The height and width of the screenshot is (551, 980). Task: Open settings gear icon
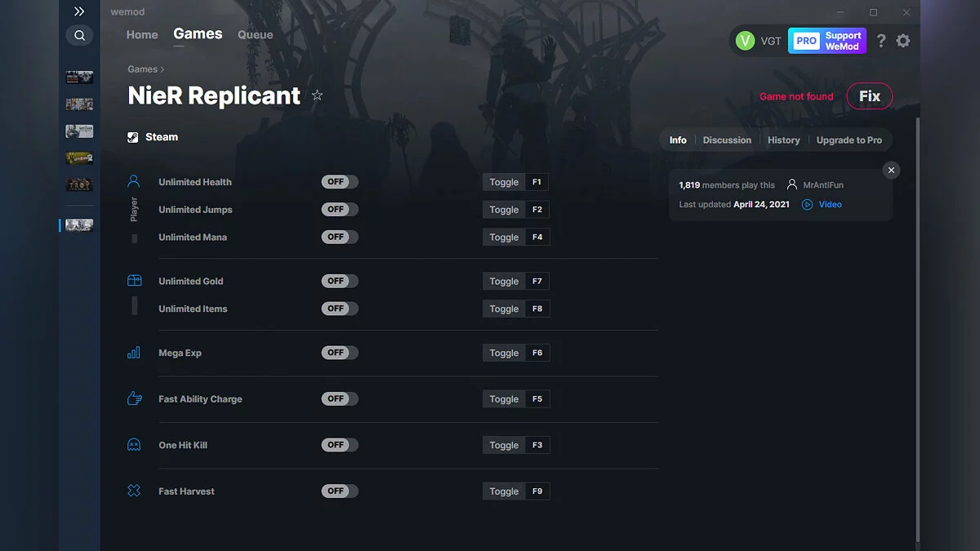coord(903,41)
